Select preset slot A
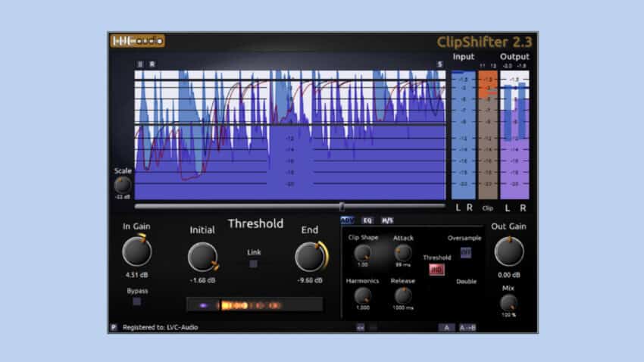 [446, 327]
